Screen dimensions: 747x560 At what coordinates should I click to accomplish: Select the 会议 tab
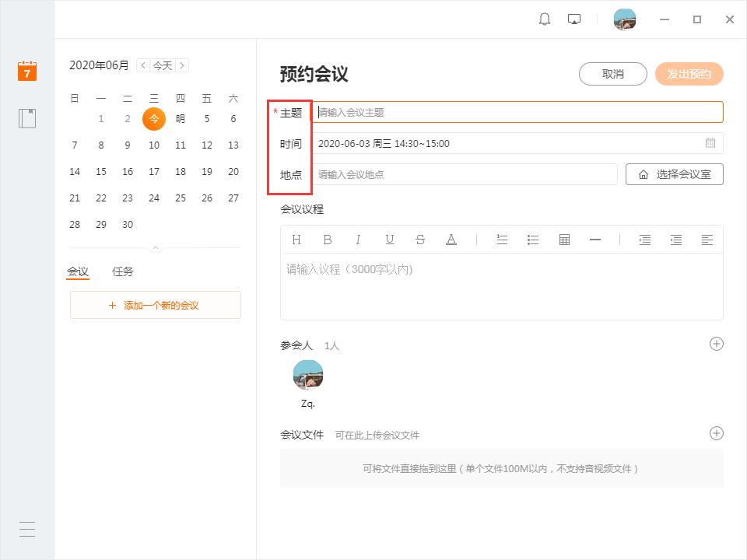click(78, 271)
